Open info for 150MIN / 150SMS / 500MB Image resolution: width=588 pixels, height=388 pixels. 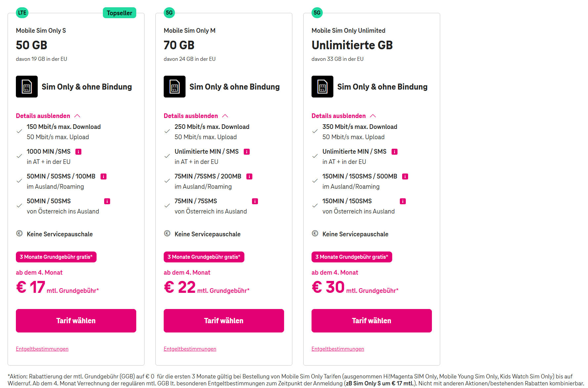pyautogui.click(x=405, y=176)
